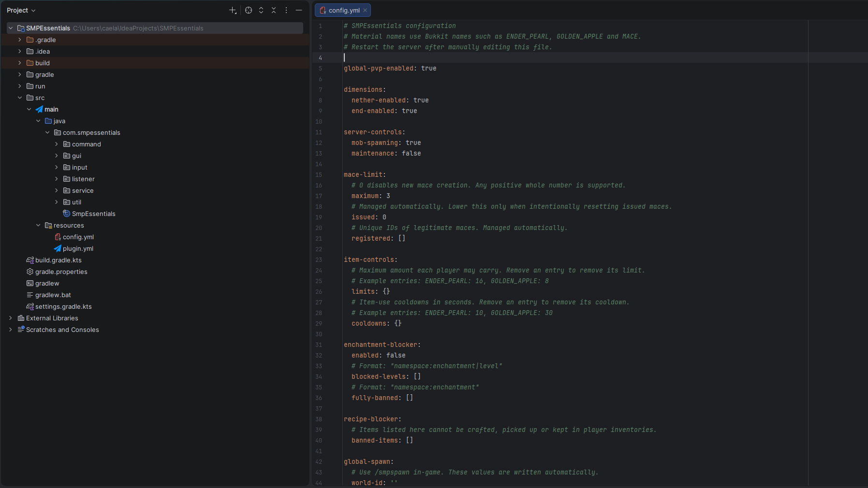Click the 'maximum: 3' line
The height and width of the screenshot is (488, 868).
371,196
